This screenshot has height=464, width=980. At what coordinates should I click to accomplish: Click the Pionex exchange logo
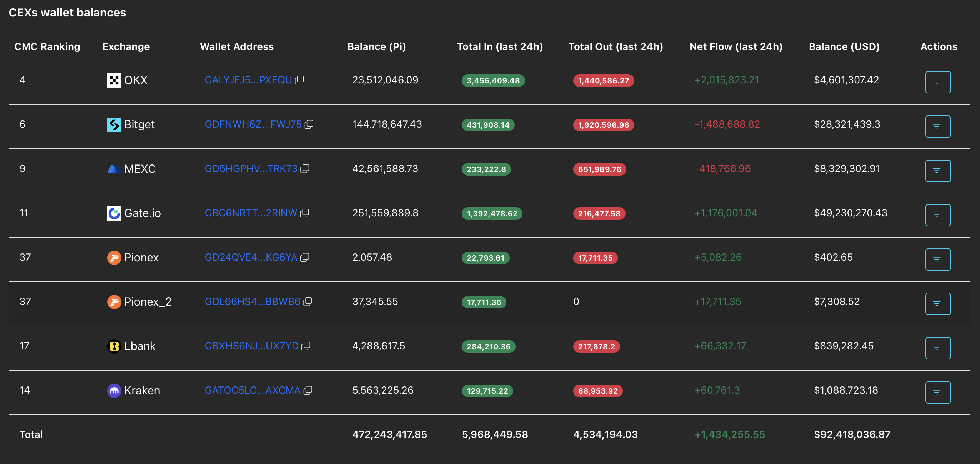click(114, 258)
